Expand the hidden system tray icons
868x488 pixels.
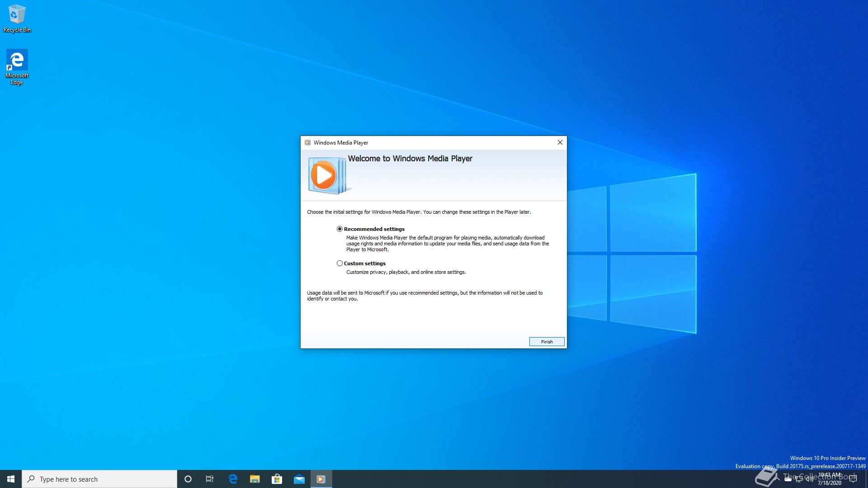(x=777, y=479)
